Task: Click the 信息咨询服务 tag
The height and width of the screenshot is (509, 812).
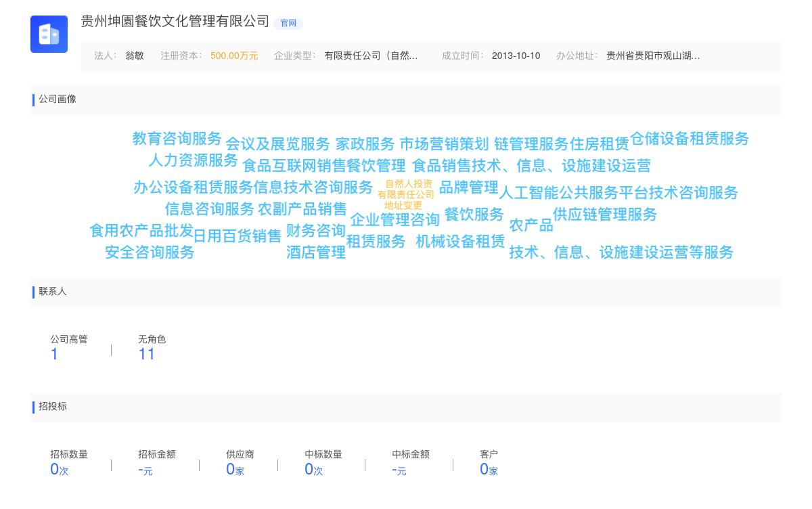Action: (x=210, y=209)
